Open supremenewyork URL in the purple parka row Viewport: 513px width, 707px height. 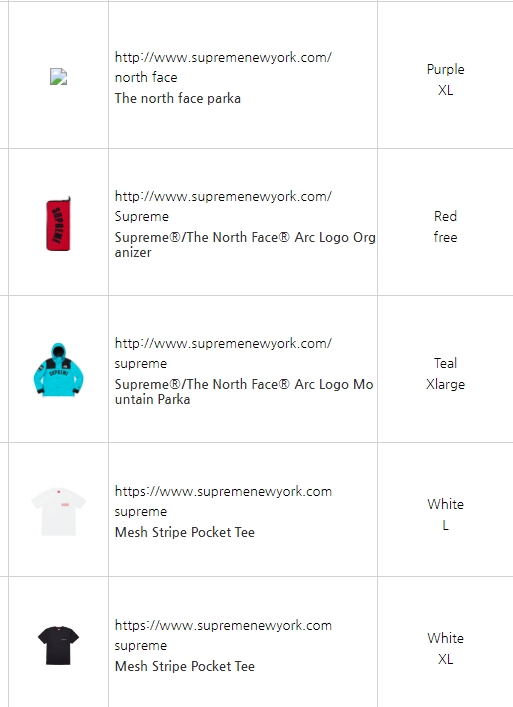point(223,57)
